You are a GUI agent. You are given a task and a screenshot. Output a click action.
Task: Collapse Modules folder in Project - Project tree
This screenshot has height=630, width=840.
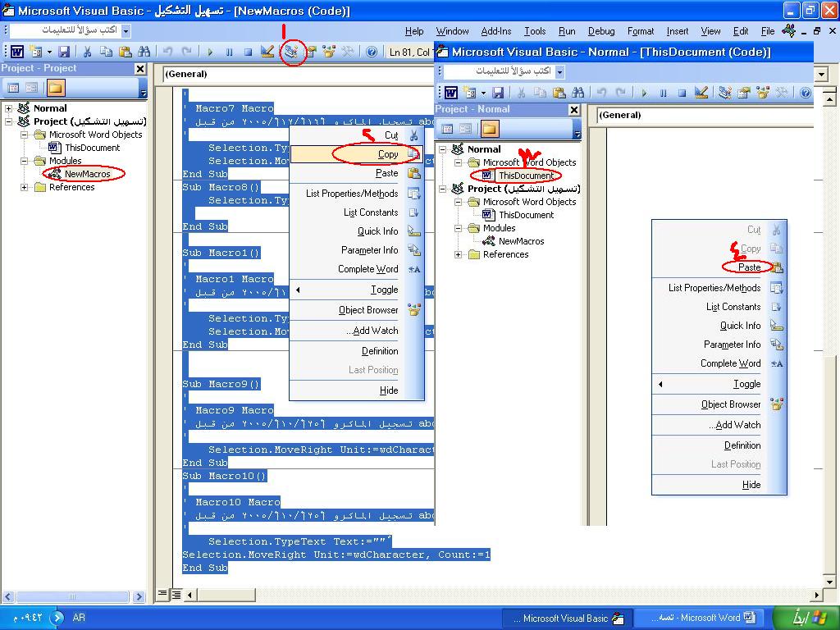(24, 161)
